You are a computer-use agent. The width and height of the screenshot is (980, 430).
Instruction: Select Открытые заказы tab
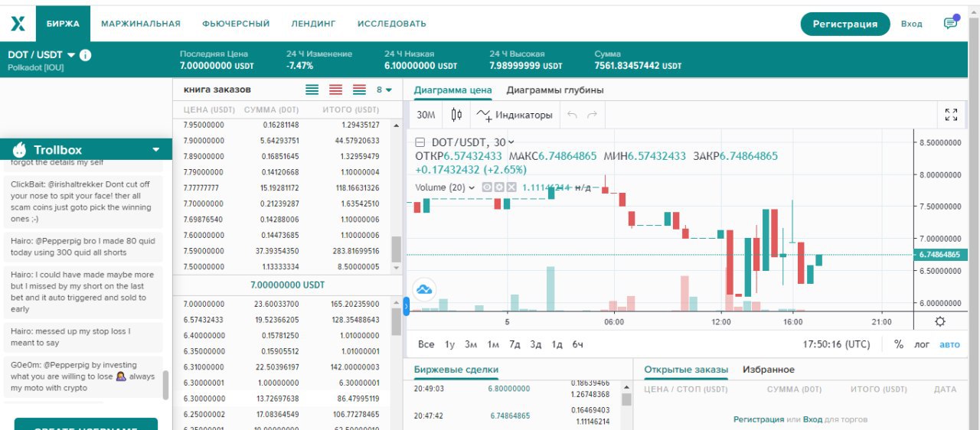[686, 370]
